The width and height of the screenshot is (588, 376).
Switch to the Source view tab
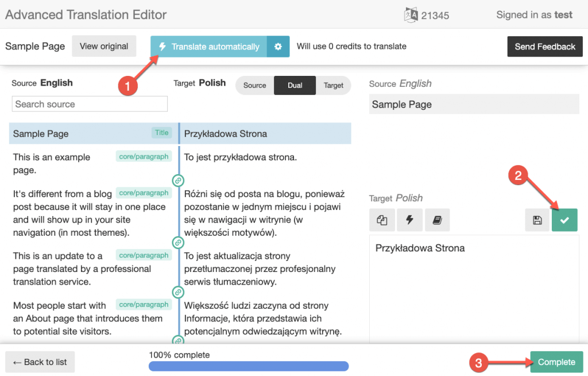254,85
